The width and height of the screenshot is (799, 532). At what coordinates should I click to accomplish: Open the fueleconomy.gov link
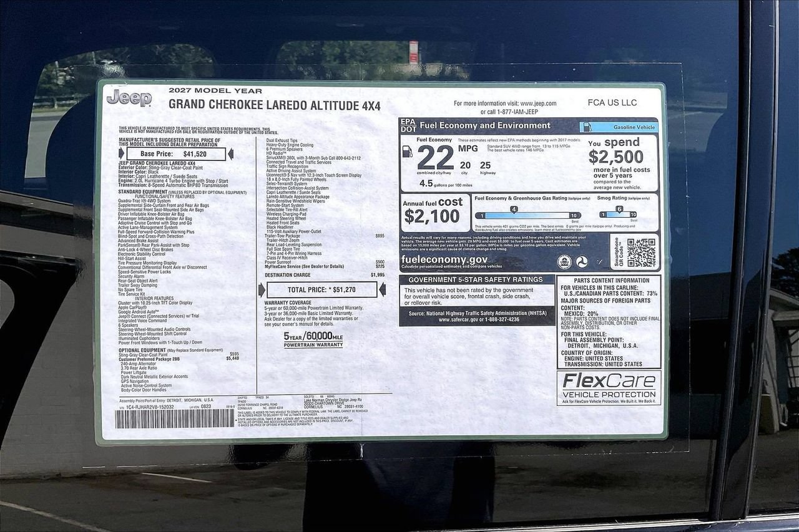pyautogui.click(x=444, y=259)
